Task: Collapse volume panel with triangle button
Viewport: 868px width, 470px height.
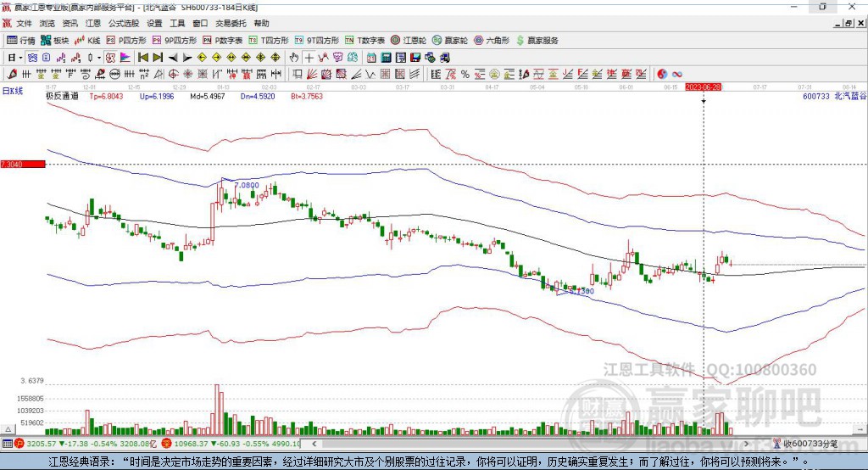Action: [8, 429]
